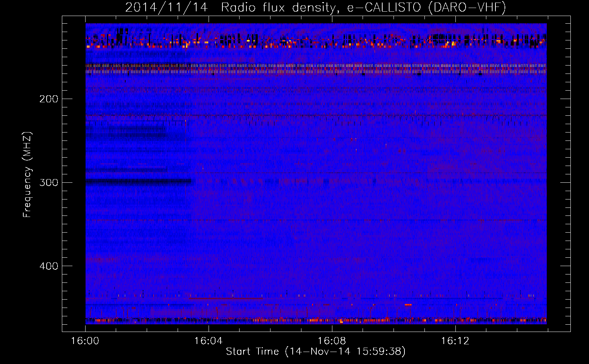Click the bright white-red striped interference band
Screen dimensions: 589x364
click(x=316, y=69)
